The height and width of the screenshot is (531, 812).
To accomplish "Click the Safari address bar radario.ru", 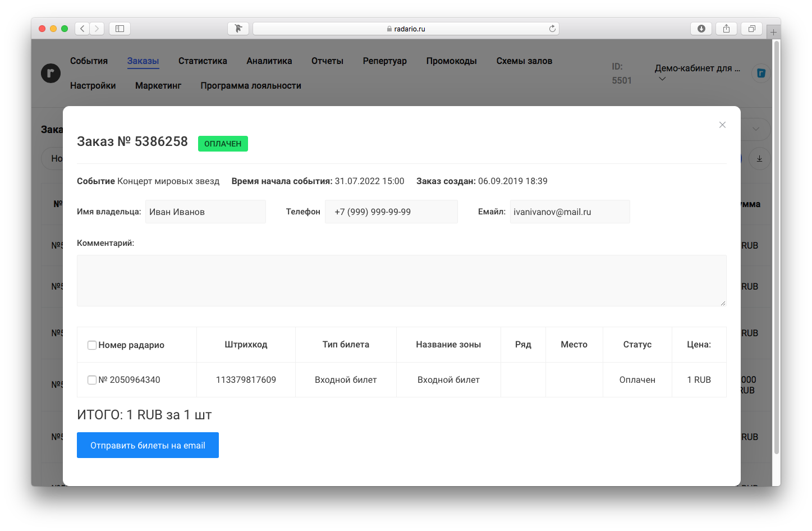I will (x=406, y=29).
